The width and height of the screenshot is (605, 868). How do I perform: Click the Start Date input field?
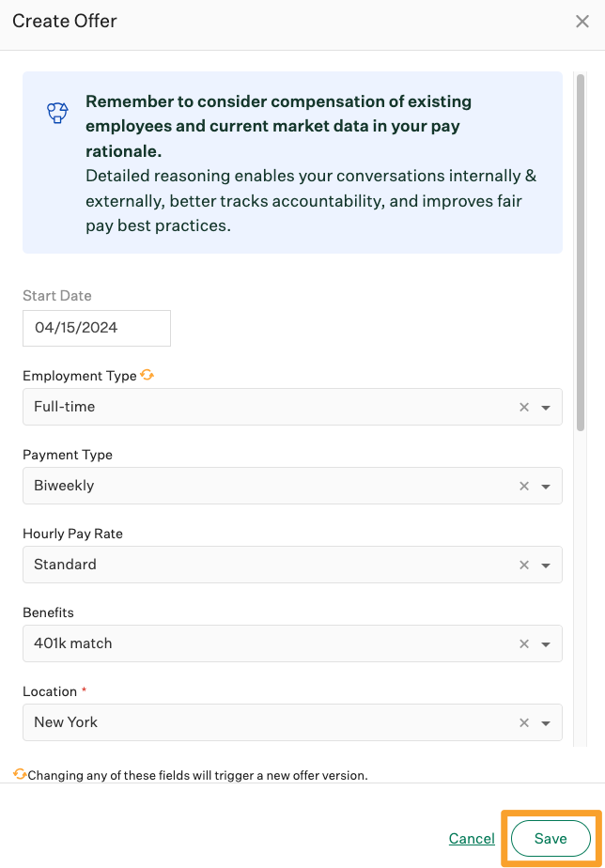97,328
